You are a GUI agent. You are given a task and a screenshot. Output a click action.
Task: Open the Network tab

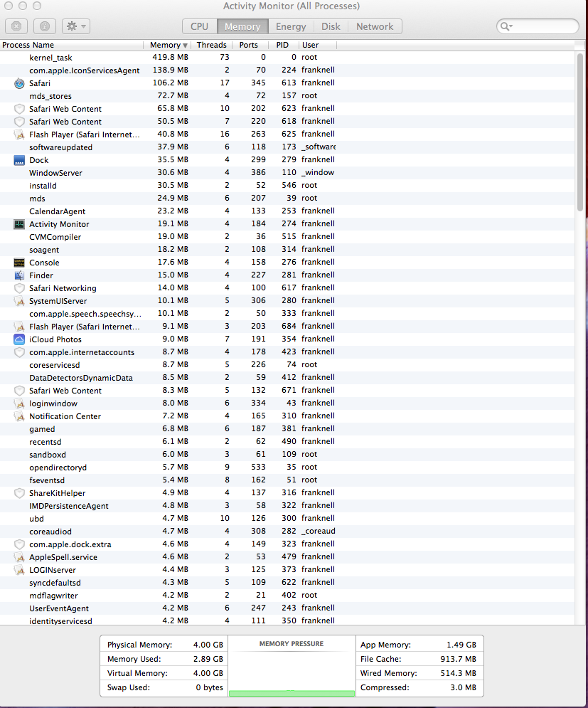(375, 26)
